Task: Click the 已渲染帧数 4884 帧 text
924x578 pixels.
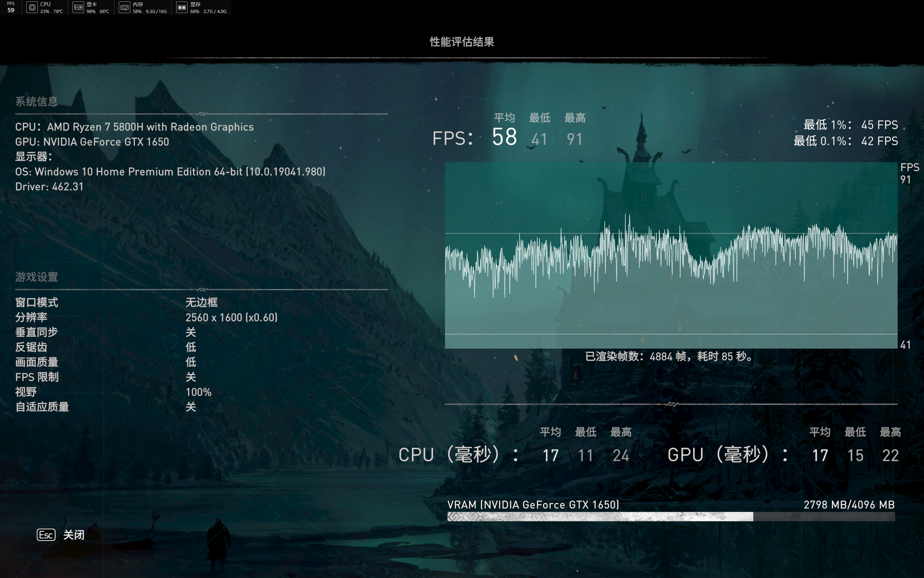Action: 669,357
